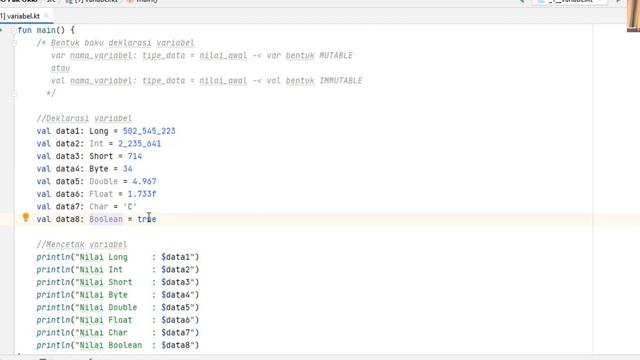Click println line 'Nilai Short : $data3'
This screenshot has height=360, width=640.
click(118, 282)
